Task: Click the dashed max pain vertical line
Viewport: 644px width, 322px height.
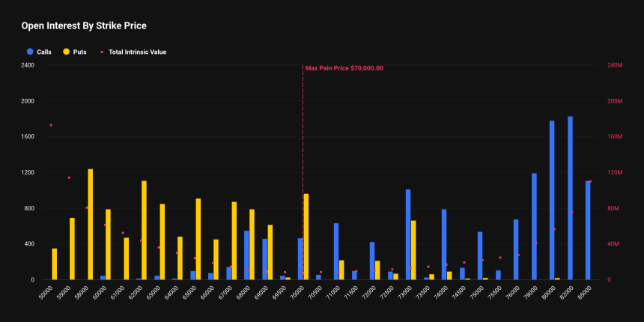Action: click(x=303, y=150)
